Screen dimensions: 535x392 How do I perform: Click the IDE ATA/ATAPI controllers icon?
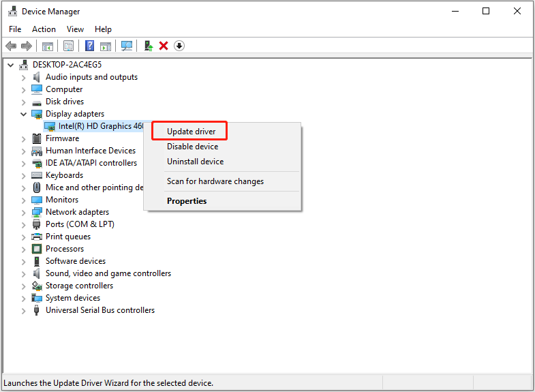coord(37,163)
